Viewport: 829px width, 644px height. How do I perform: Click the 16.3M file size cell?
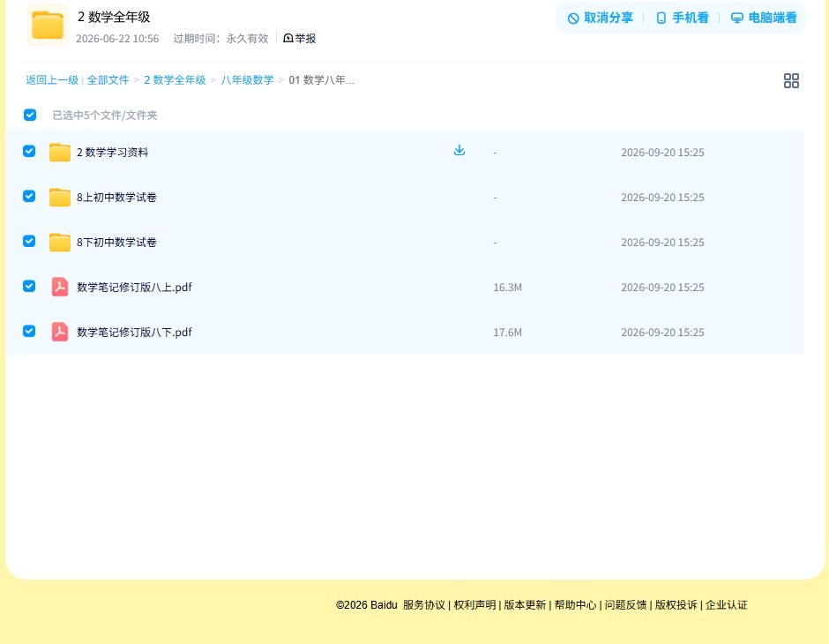(508, 287)
